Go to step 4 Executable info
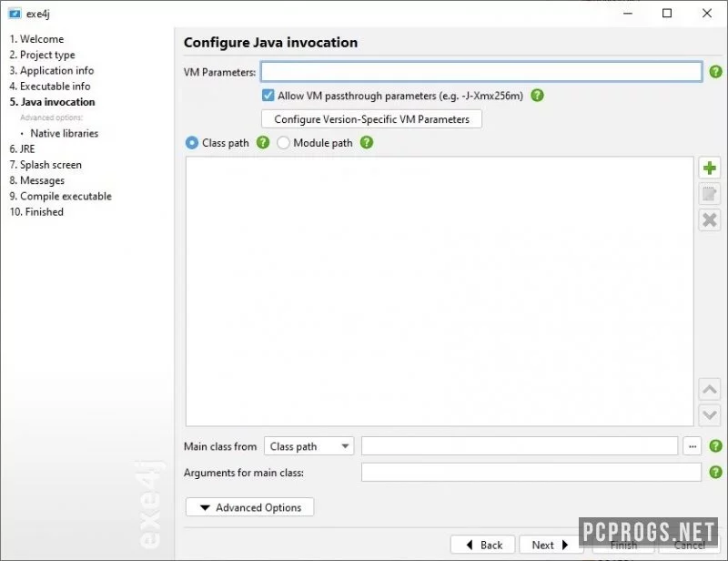Viewport: 728px width, 561px height. pos(50,87)
